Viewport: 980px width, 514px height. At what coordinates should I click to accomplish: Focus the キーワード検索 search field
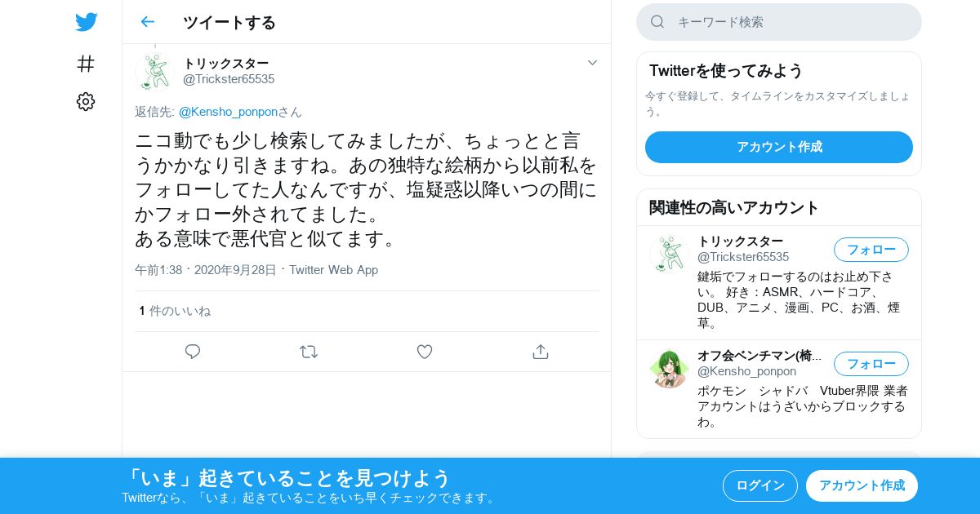point(779,22)
